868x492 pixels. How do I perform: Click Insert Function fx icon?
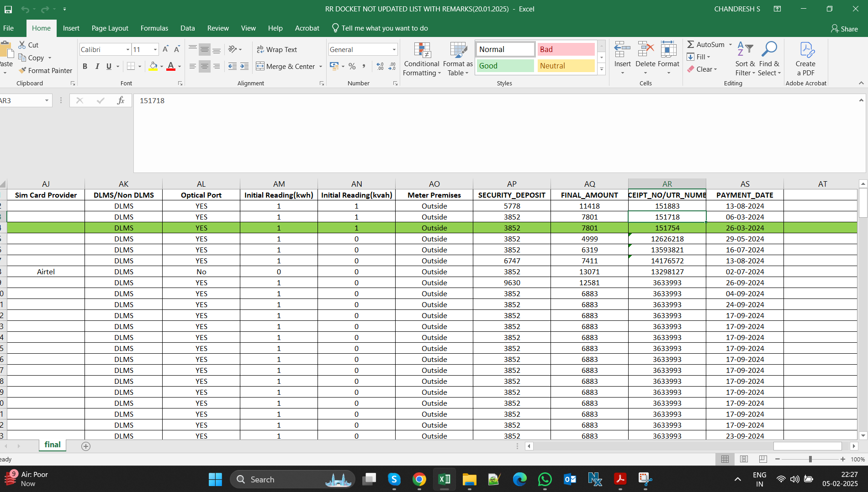121,100
